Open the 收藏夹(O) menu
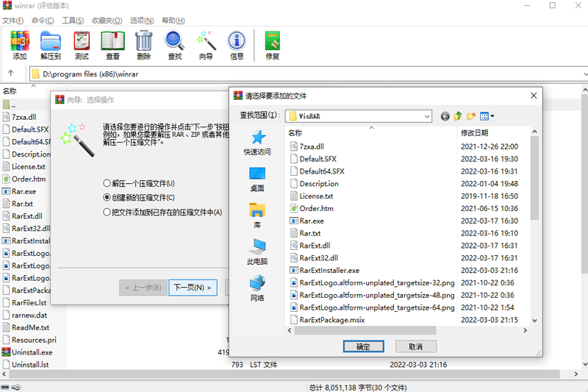588x392 pixels. pyautogui.click(x=107, y=21)
